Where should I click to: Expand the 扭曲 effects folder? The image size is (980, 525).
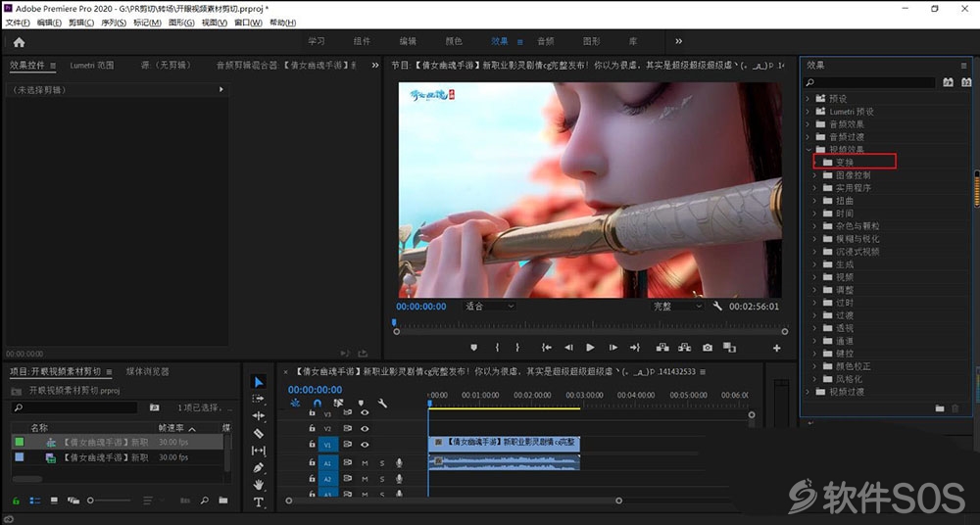click(x=814, y=201)
